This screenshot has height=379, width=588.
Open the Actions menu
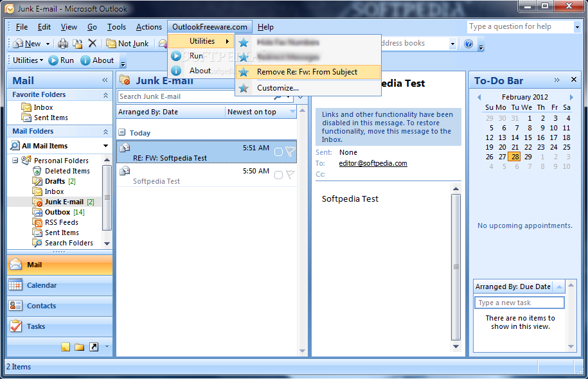click(149, 27)
